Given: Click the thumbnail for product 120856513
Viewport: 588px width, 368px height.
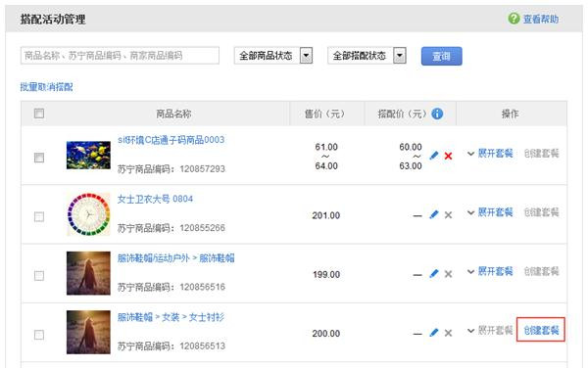Looking at the screenshot, I should click(88, 332).
